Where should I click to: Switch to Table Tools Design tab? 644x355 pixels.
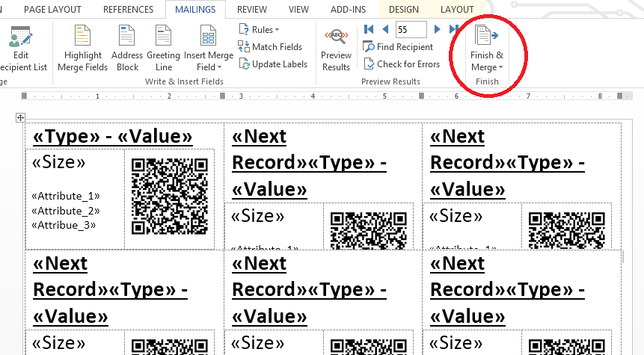coord(404,10)
